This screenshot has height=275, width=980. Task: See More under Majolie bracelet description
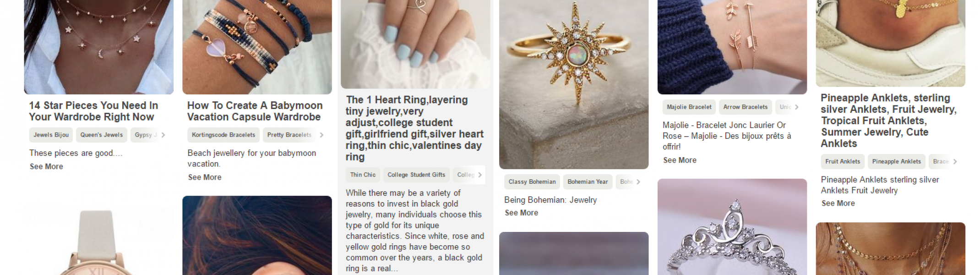point(680,160)
